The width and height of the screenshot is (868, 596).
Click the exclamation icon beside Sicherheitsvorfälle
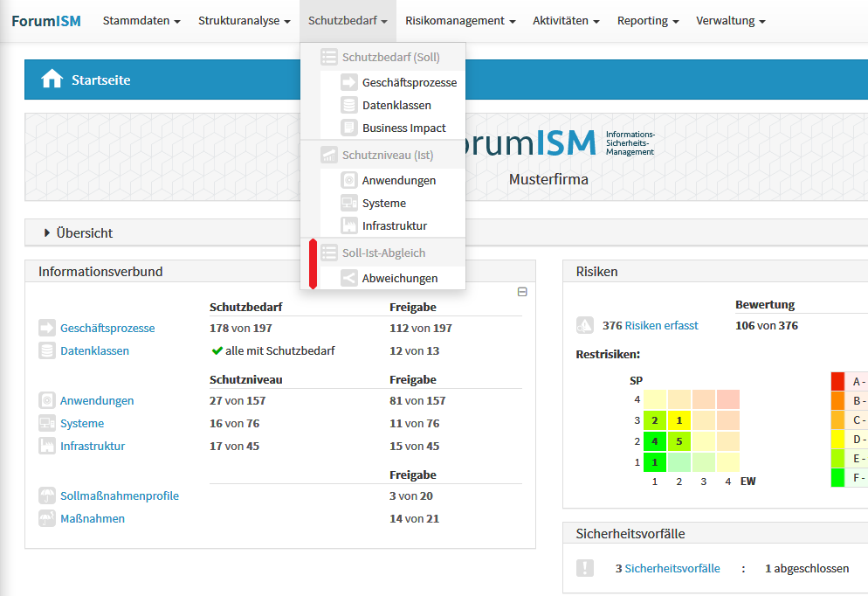click(584, 568)
